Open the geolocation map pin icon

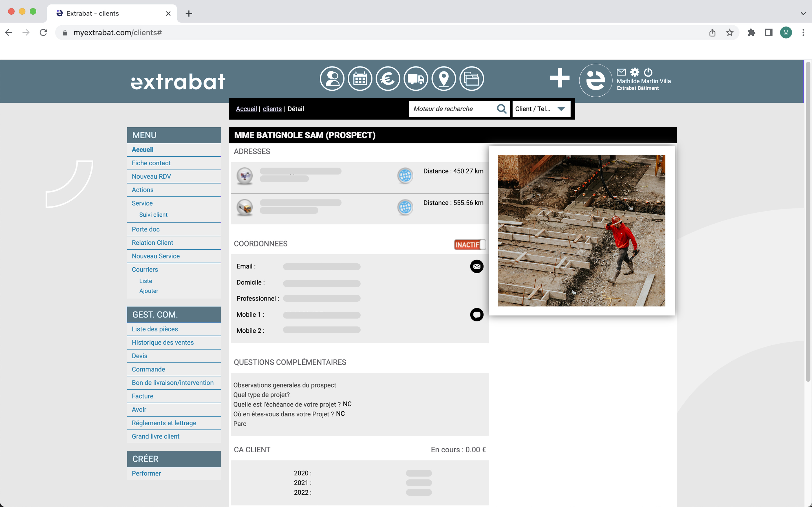click(444, 78)
